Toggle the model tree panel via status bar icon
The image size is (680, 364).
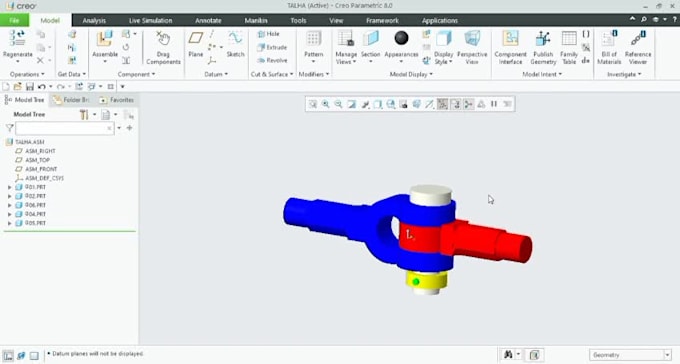point(8,355)
